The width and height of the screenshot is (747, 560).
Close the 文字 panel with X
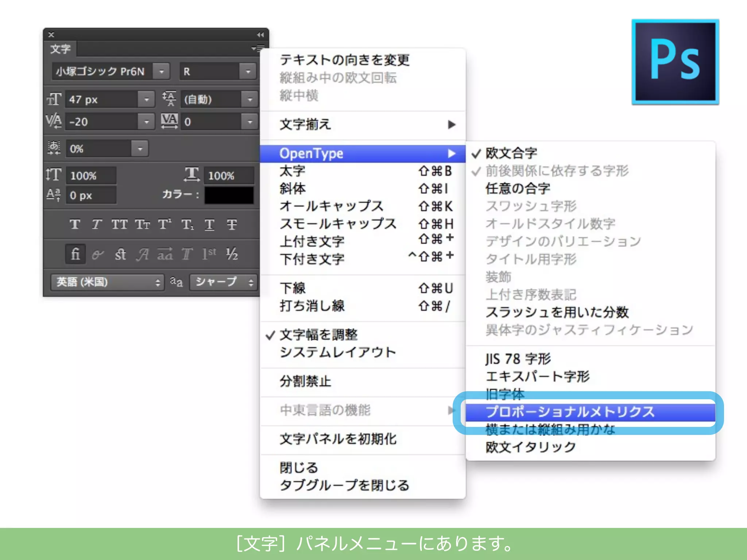coord(51,35)
